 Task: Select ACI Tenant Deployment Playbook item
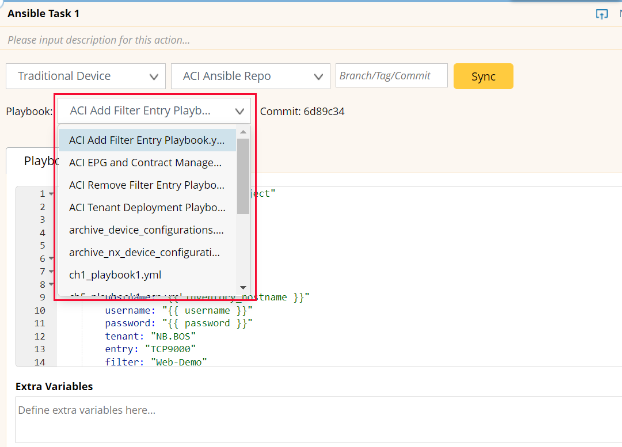pyautogui.click(x=146, y=207)
